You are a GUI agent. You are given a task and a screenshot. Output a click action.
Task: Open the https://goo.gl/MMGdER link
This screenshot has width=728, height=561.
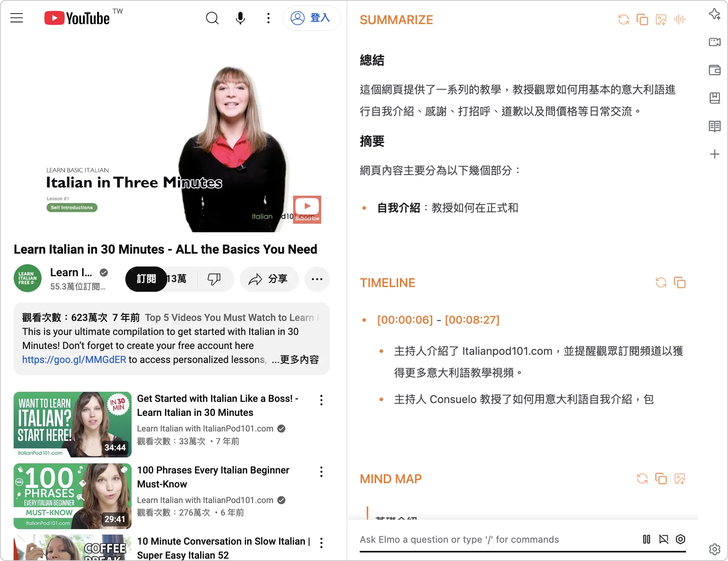click(74, 359)
